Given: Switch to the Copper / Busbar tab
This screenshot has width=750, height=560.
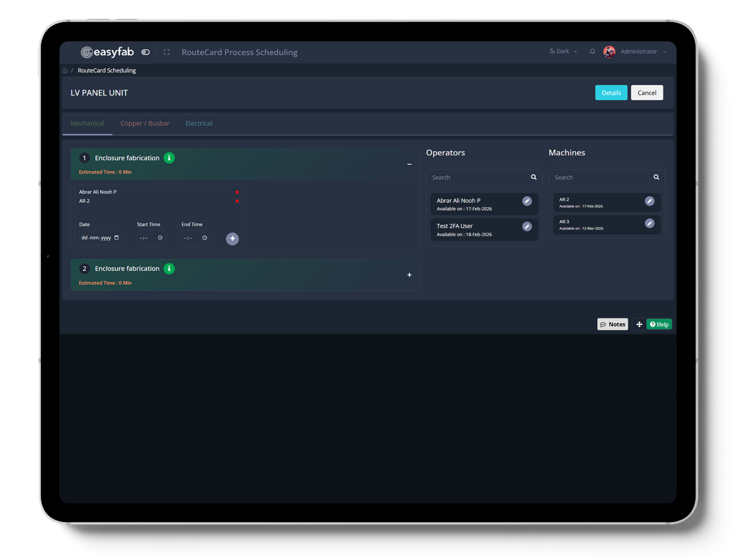Looking at the screenshot, I should coord(145,123).
